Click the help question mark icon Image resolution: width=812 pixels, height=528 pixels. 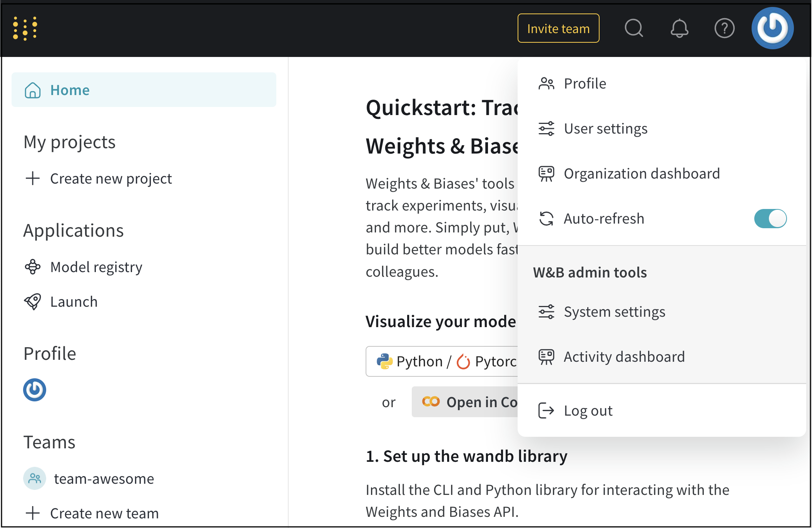(x=724, y=28)
